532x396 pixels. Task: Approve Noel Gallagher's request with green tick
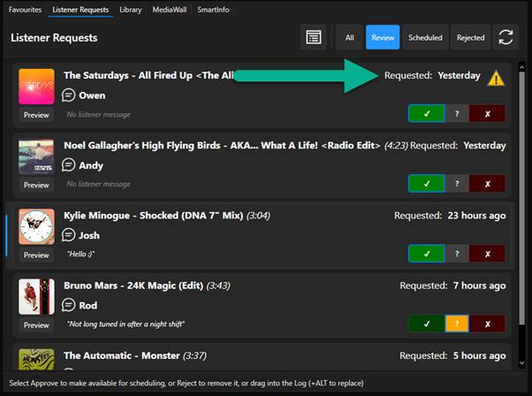427,184
